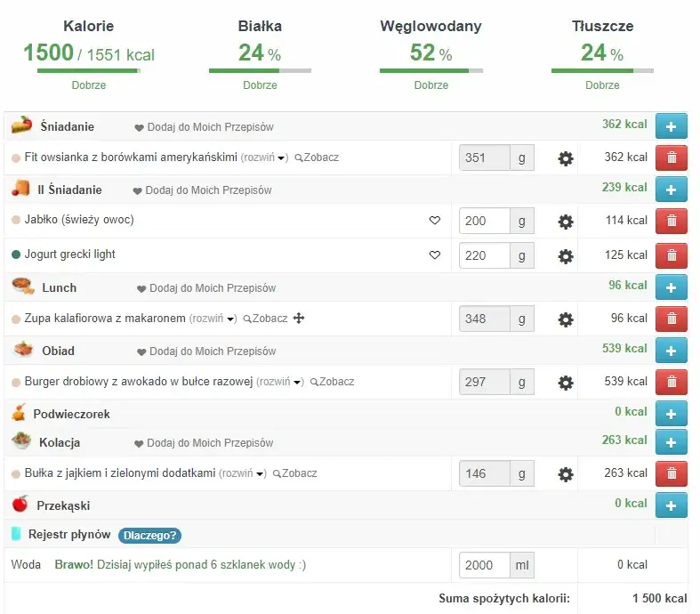700x614 pixels.
Task: Expand Zupa kalafiorowa z makaronem details
Action: tap(213, 319)
